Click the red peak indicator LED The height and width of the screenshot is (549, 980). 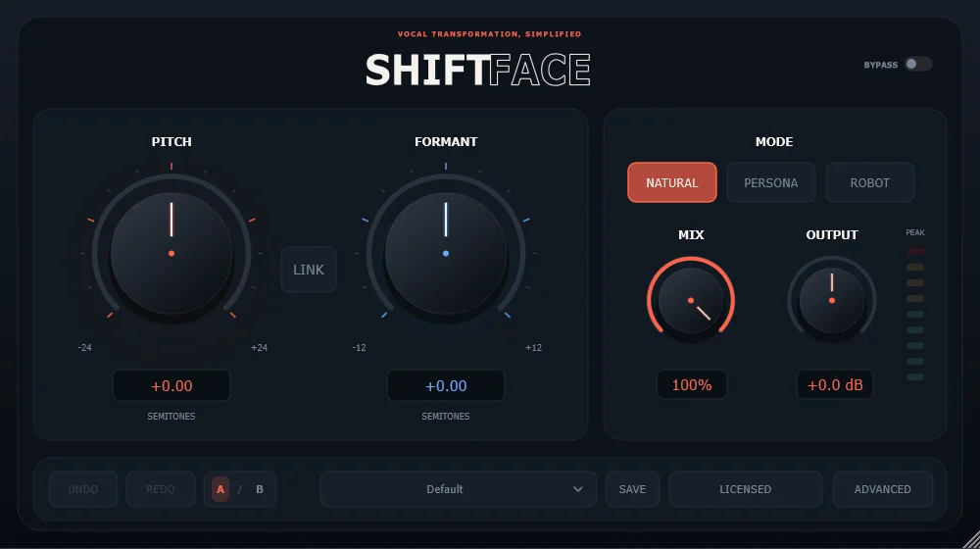[x=915, y=251]
